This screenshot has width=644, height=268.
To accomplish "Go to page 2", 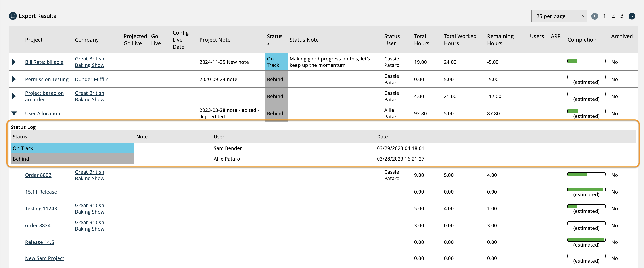I will click(613, 16).
